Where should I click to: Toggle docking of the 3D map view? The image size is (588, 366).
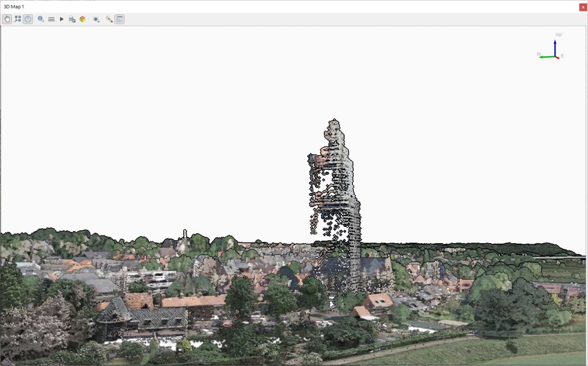click(x=120, y=19)
